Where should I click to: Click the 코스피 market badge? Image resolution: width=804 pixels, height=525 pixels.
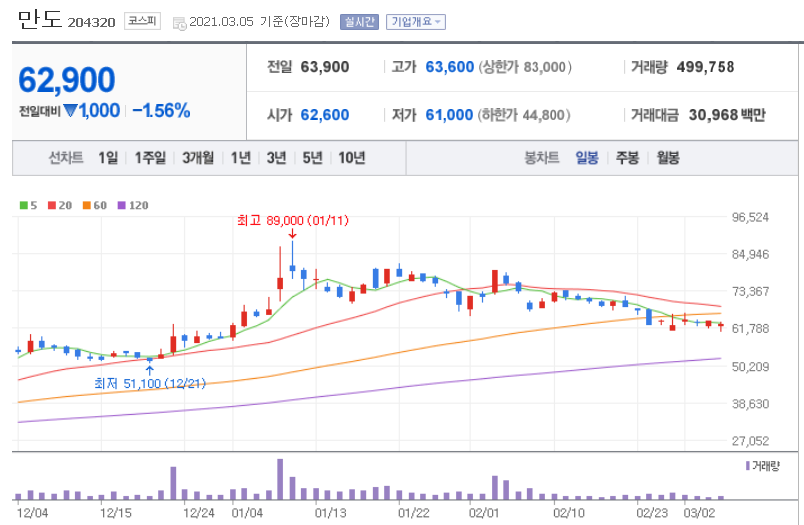tap(142, 21)
